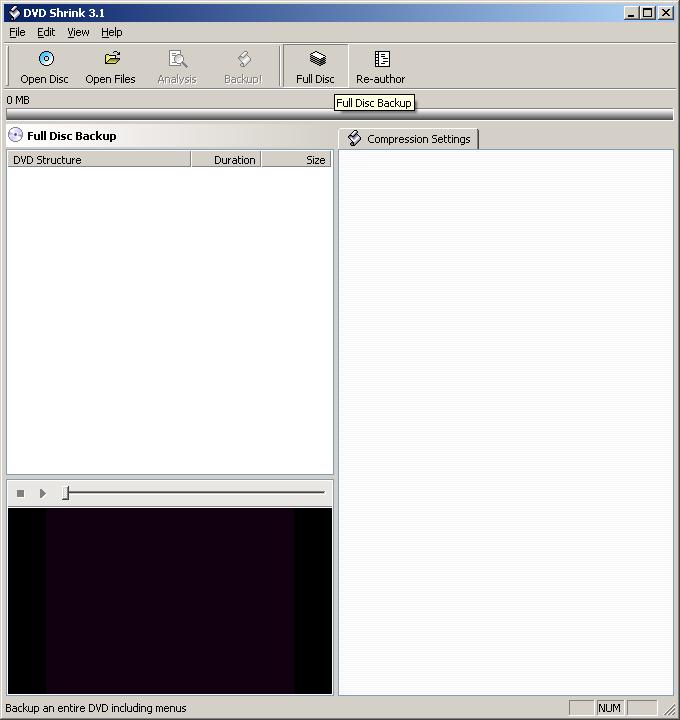Screen dimensions: 680x720
Task: Click the Size column header
Action: click(x=296, y=159)
